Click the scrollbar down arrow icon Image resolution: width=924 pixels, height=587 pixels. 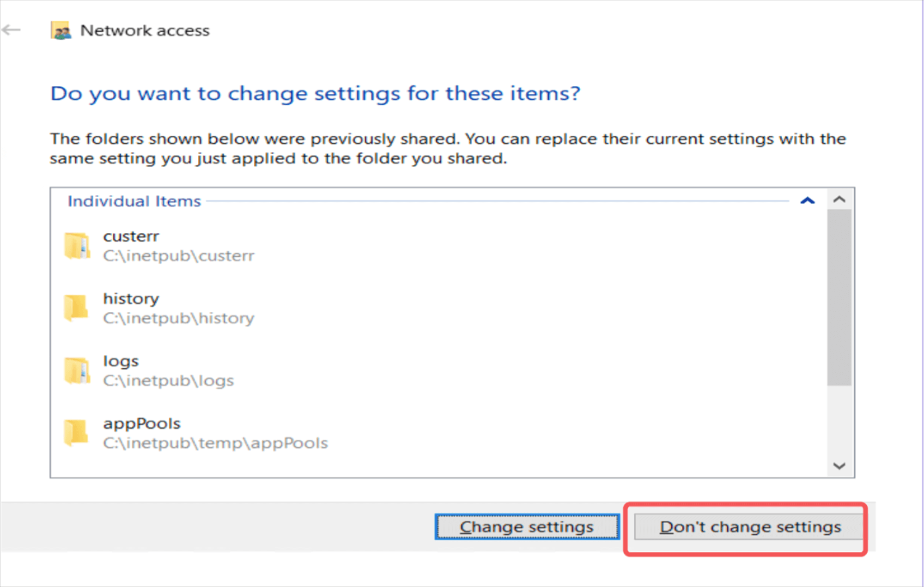click(840, 466)
